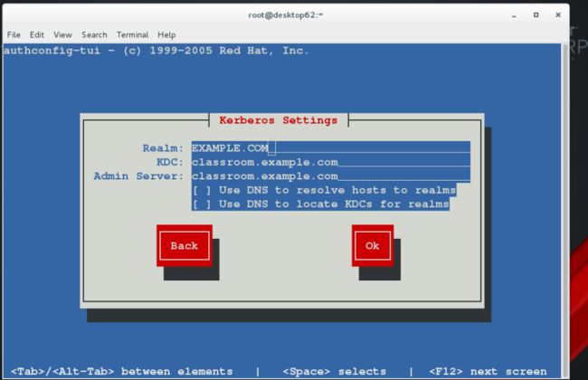Screen dimensions: 588x380
Task: Enable Use DNS to locate KDCs for realms
Action: point(320,204)
